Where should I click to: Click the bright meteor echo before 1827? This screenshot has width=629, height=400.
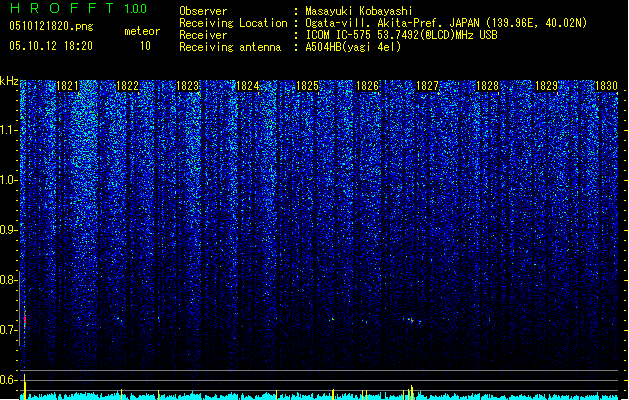point(412,320)
